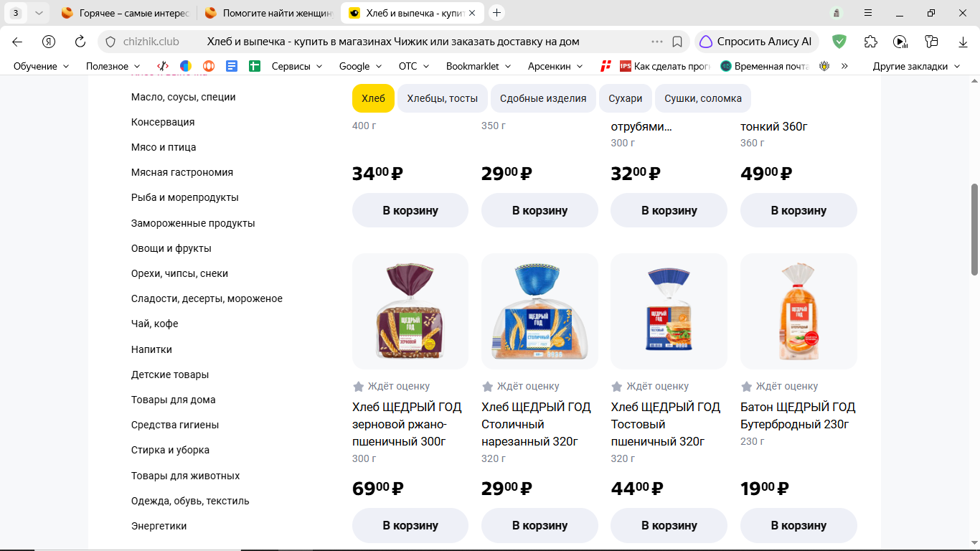Viewport: 980px width, 551px height.
Task: Open the red slashes bookmark icon
Action: click(606, 66)
